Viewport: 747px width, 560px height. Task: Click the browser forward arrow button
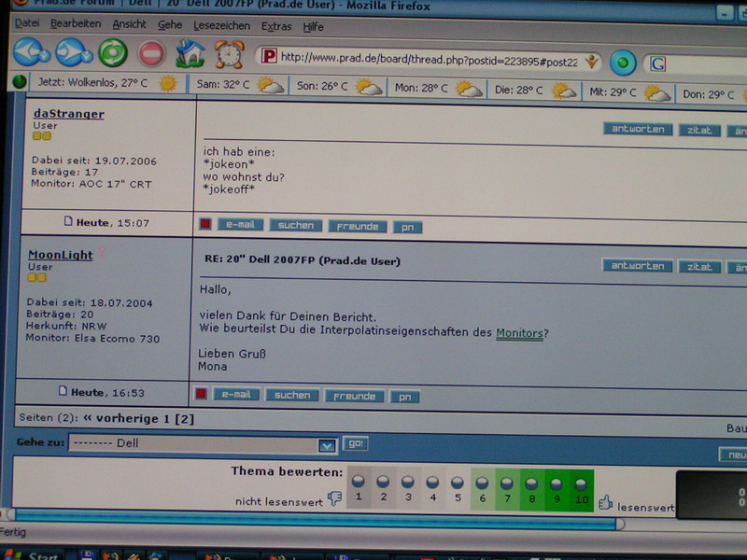[x=73, y=52]
